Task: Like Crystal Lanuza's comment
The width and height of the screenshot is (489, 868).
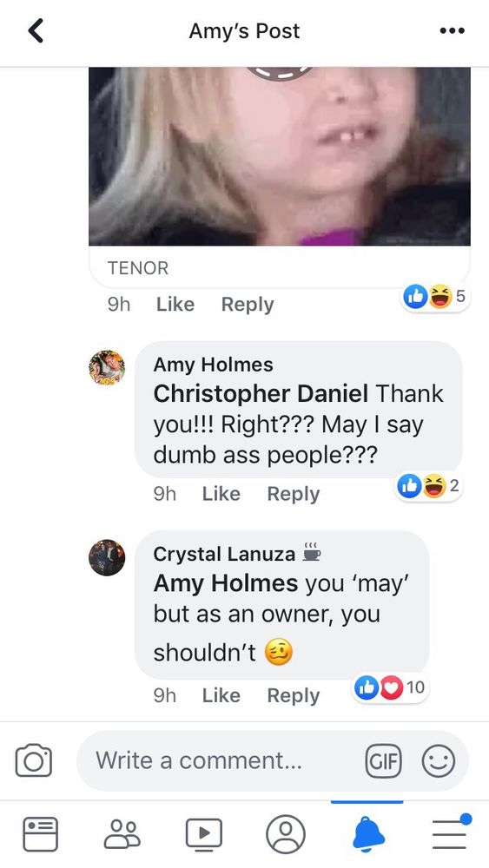Action: [x=221, y=695]
